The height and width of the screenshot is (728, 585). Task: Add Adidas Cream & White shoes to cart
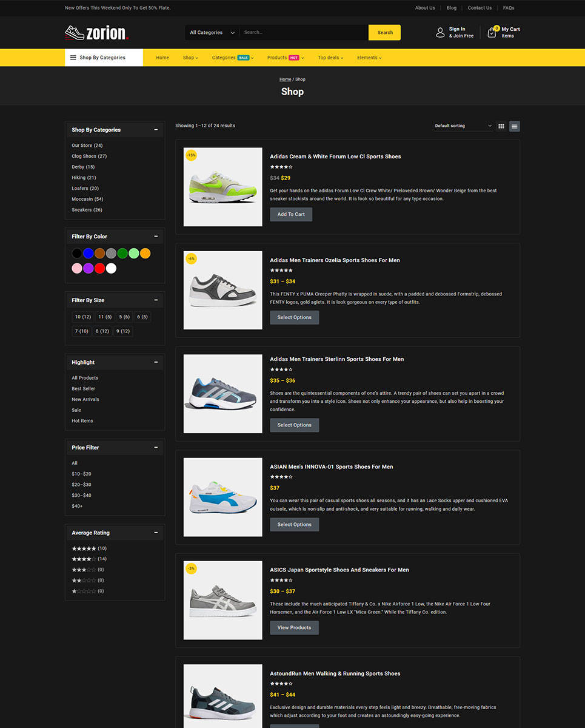[x=291, y=214]
